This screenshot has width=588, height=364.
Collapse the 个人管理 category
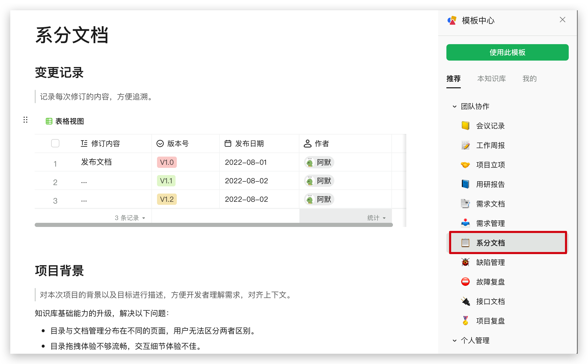point(454,341)
